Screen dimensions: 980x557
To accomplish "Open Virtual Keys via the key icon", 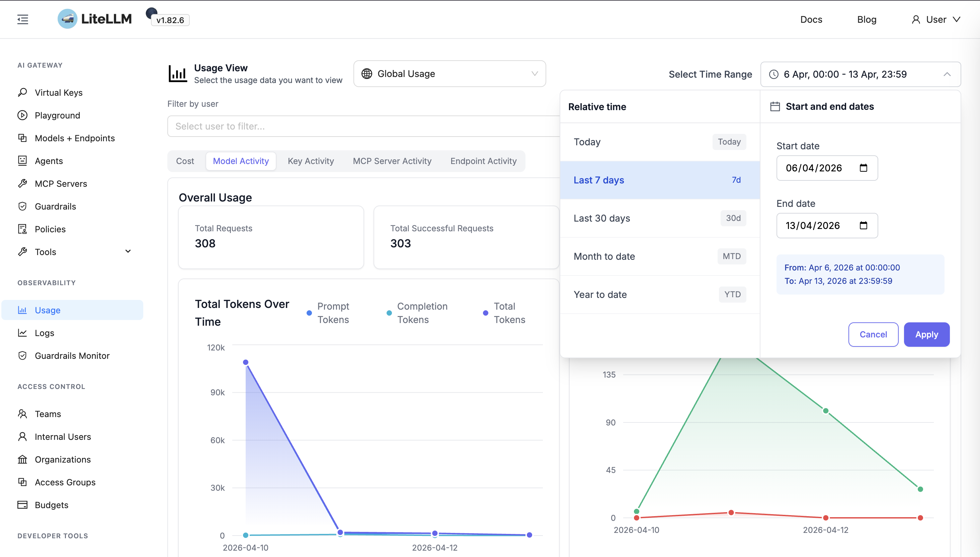I will coord(22,92).
